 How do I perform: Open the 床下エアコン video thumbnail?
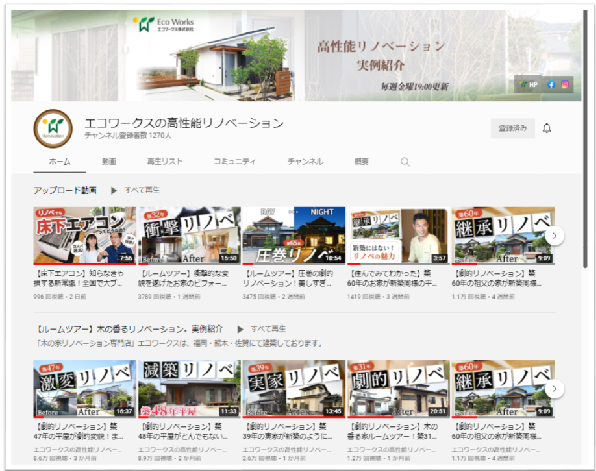pos(84,235)
